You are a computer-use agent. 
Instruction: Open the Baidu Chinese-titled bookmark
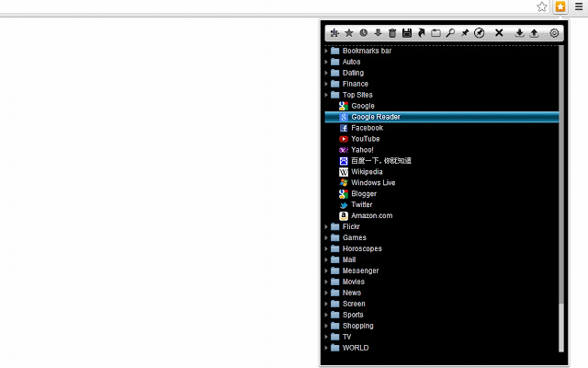441,161
